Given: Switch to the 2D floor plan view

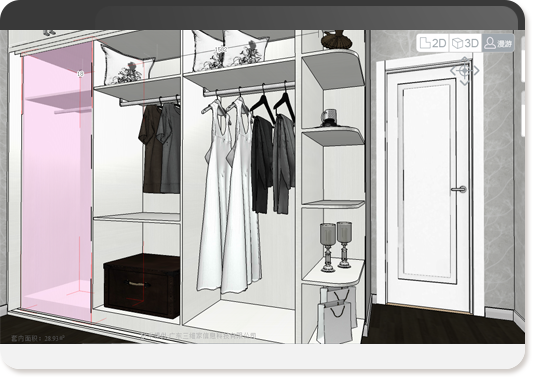Looking at the screenshot, I should click(x=433, y=43).
